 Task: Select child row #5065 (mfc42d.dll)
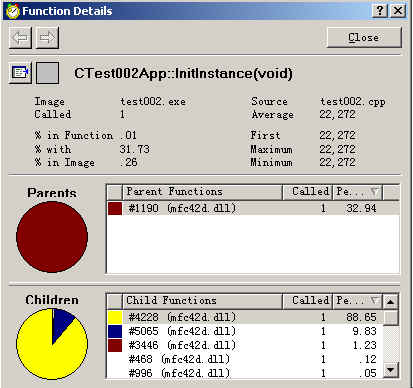click(245, 331)
